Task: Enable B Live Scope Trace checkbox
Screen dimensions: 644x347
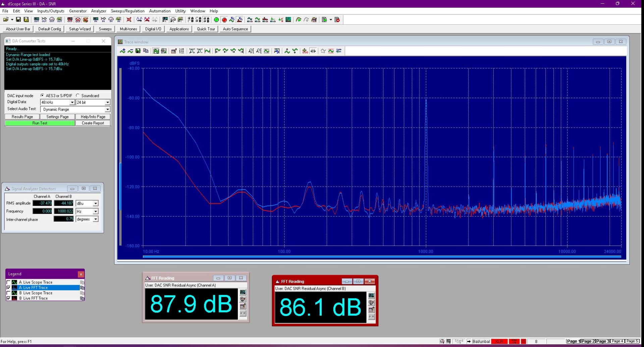Action: tap(8, 293)
